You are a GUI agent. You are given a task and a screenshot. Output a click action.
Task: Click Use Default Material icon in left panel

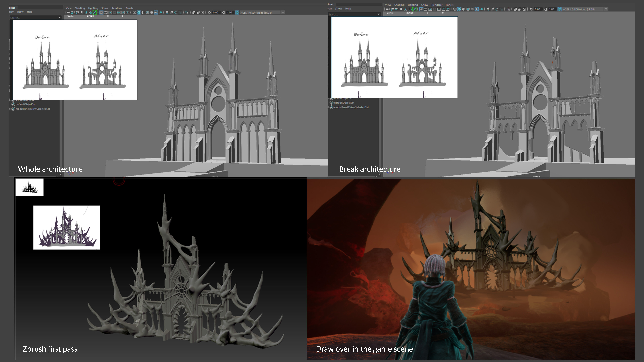click(143, 13)
